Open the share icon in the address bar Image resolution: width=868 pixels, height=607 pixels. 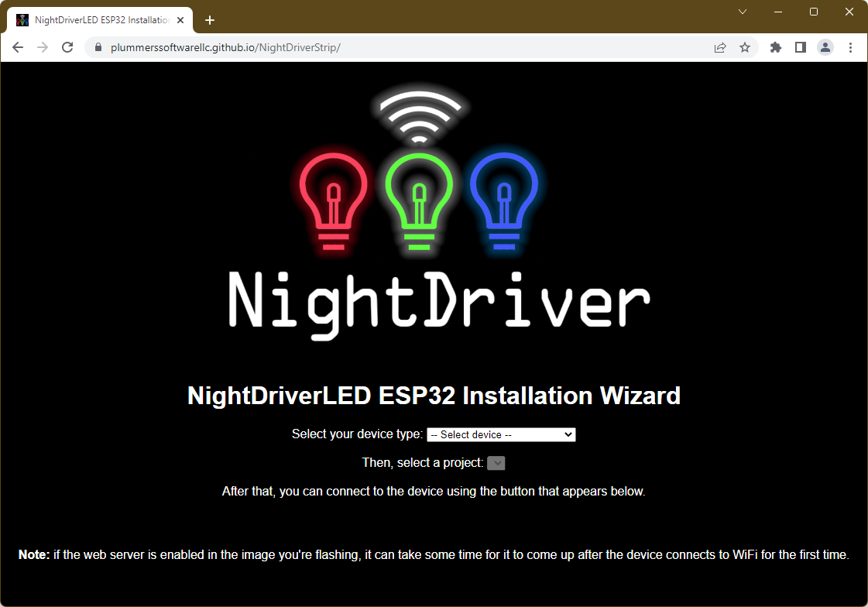coord(719,47)
